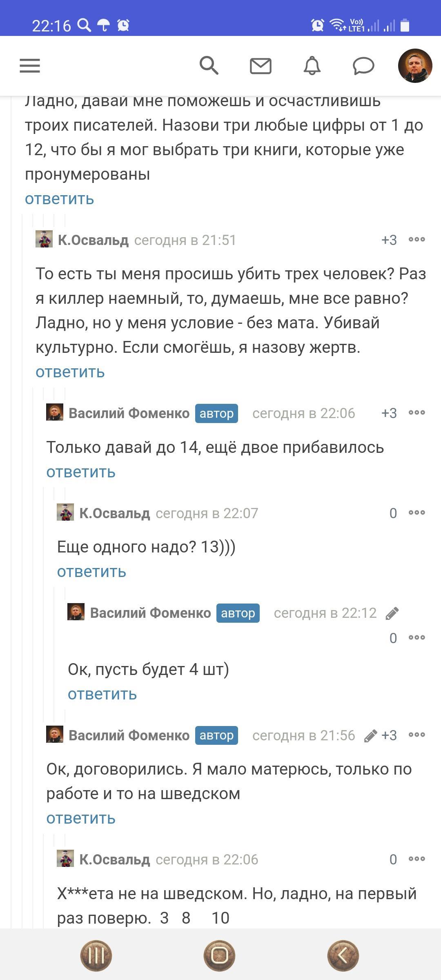The height and width of the screenshot is (980, 441).
Task: Reply to 'Ок, пусть будет 4 шт)' comment
Action: tap(102, 694)
